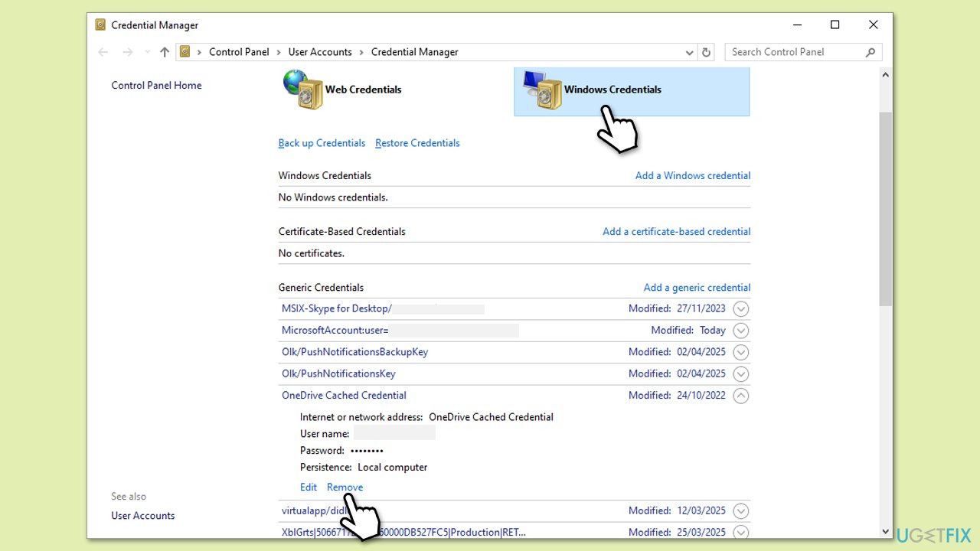The image size is (980, 551).
Task: Click the Back navigation arrow
Action: [103, 52]
